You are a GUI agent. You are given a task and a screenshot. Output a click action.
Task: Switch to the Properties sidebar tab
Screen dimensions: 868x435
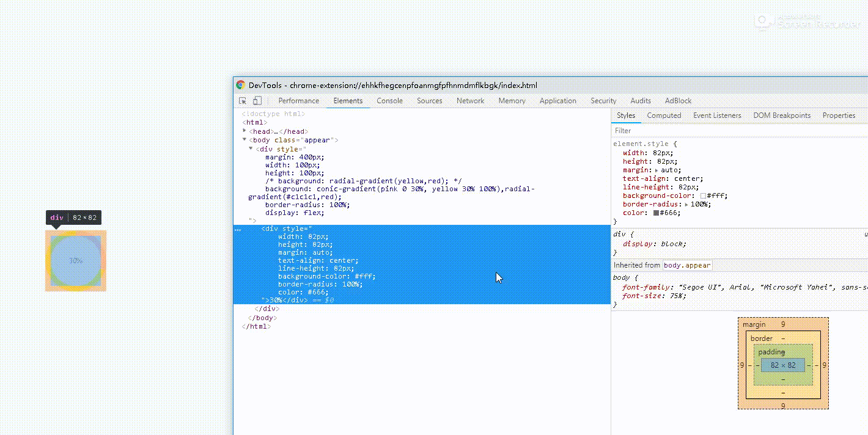coord(839,115)
